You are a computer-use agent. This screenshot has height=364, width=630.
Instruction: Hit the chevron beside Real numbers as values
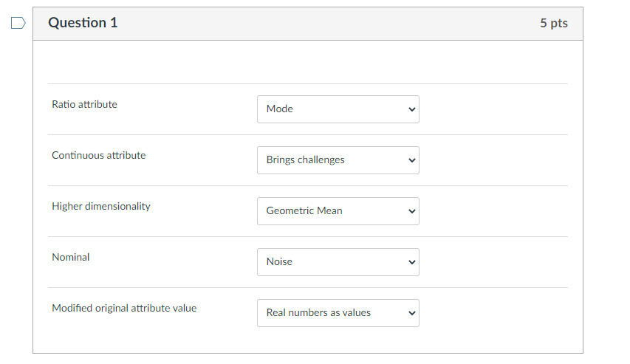coord(411,313)
